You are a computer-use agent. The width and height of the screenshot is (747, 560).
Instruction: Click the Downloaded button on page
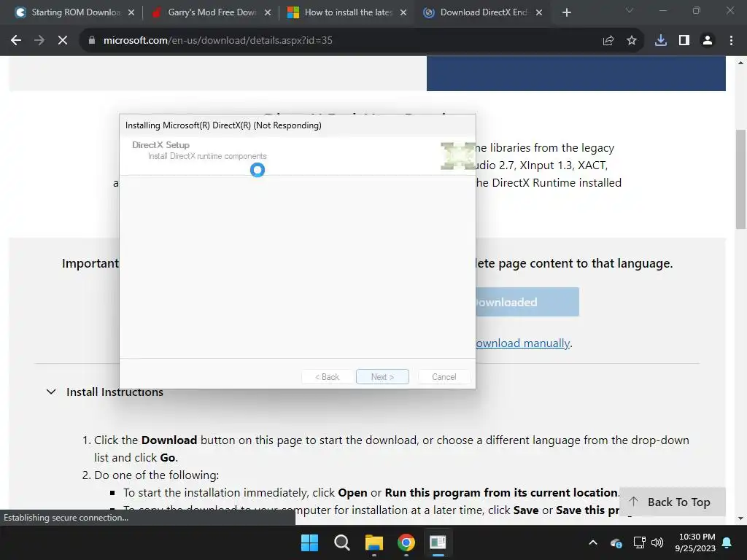[527, 302]
